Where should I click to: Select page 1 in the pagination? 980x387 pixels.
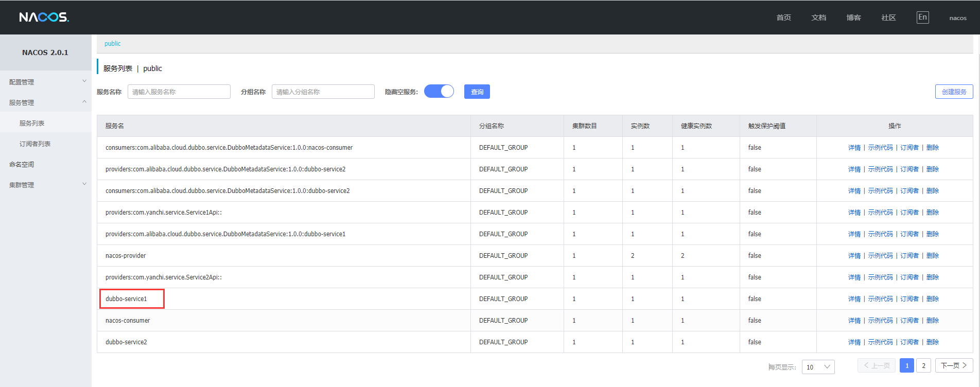coord(907,365)
